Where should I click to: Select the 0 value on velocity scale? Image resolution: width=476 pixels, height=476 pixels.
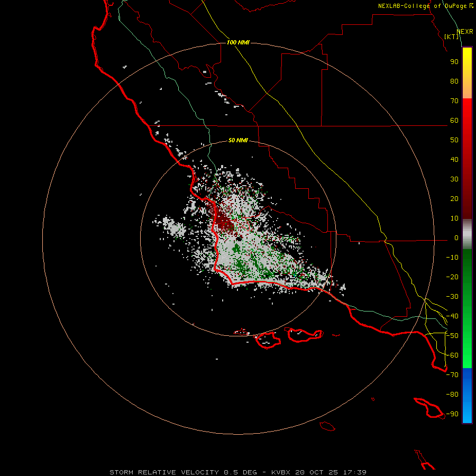456,238
